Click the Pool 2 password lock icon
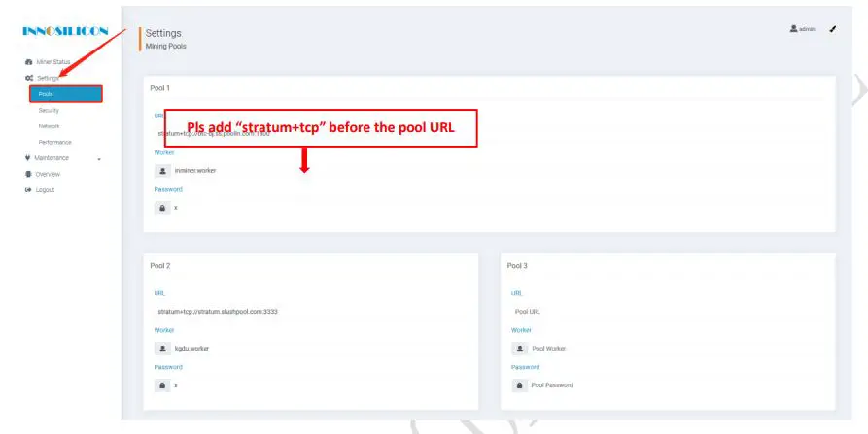The width and height of the screenshot is (868, 434). tap(162, 385)
